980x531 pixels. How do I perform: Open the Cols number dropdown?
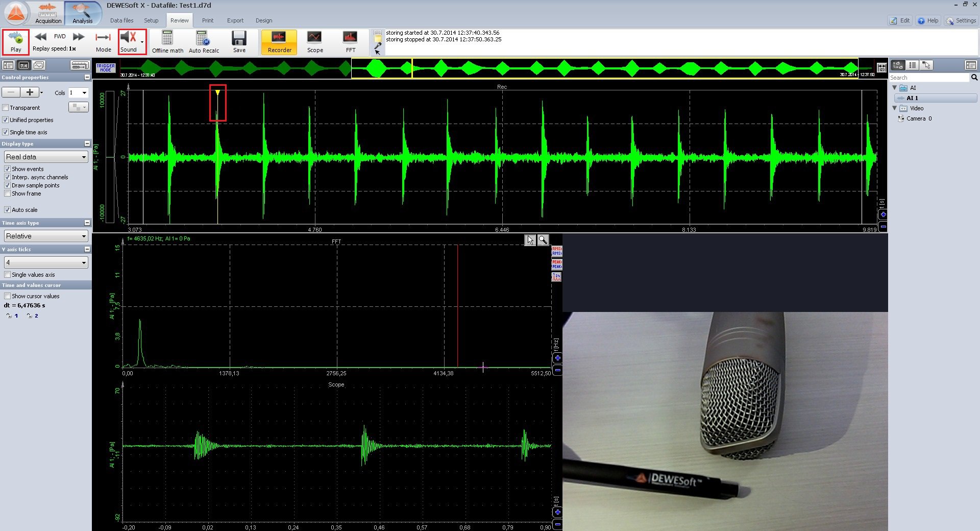coord(78,92)
